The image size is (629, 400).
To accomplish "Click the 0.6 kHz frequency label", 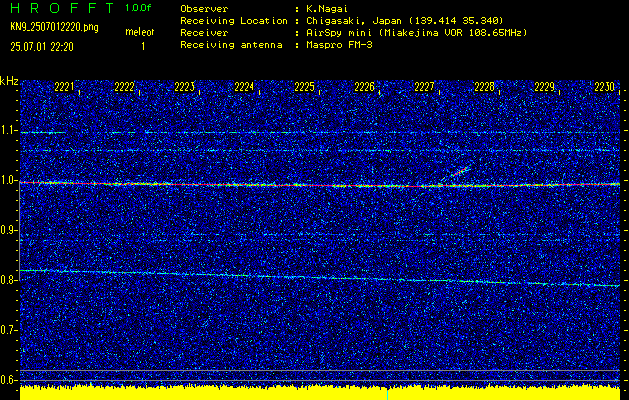I will pyautogui.click(x=8, y=380).
